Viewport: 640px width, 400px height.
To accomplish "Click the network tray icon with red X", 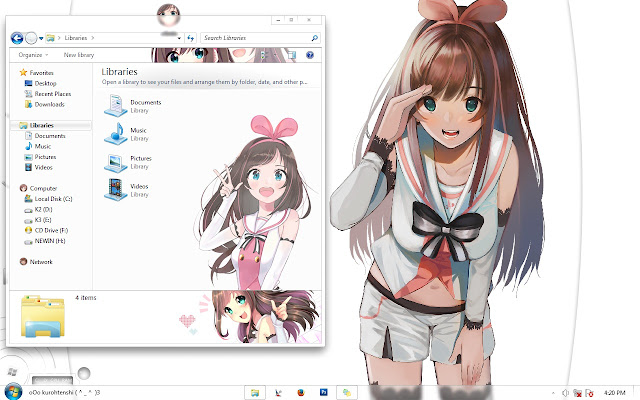I will (x=577, y=393).
